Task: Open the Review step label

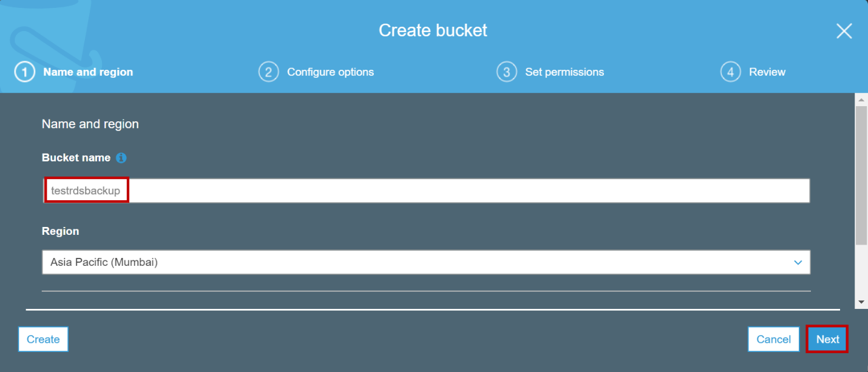Action: click(x=767, y=72)
